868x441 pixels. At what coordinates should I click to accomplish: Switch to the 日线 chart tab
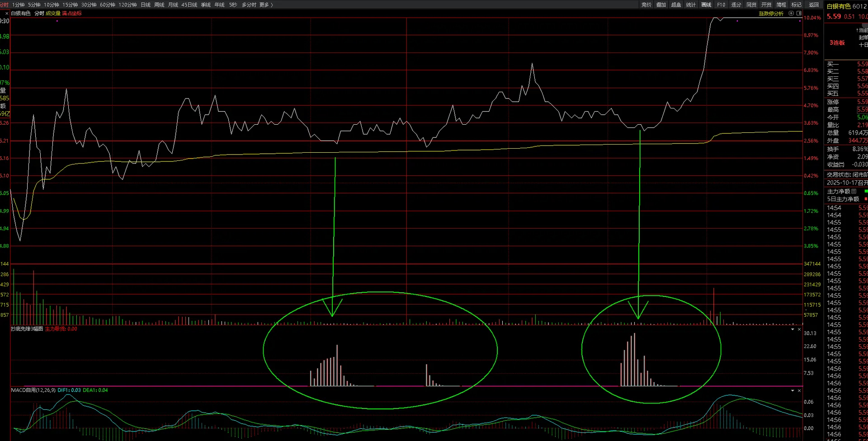(x=146, y=5)
